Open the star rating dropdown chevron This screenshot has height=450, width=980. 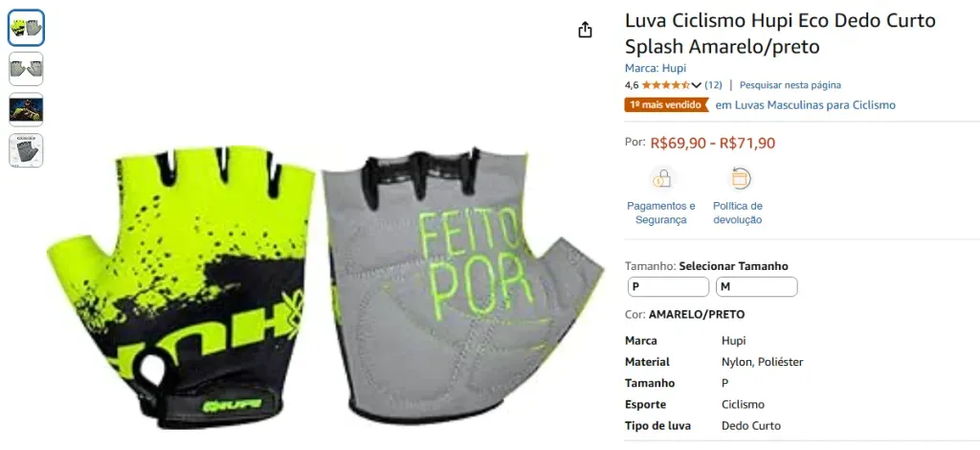click(697, 85)
